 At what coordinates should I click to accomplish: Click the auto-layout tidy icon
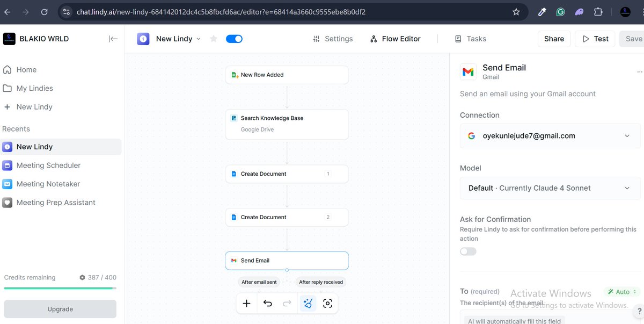(308, 304)
